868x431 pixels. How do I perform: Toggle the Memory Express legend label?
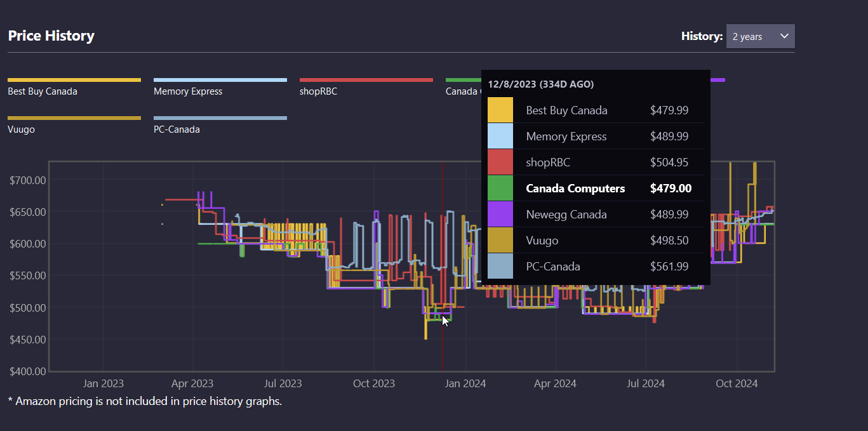coord(188,91)
